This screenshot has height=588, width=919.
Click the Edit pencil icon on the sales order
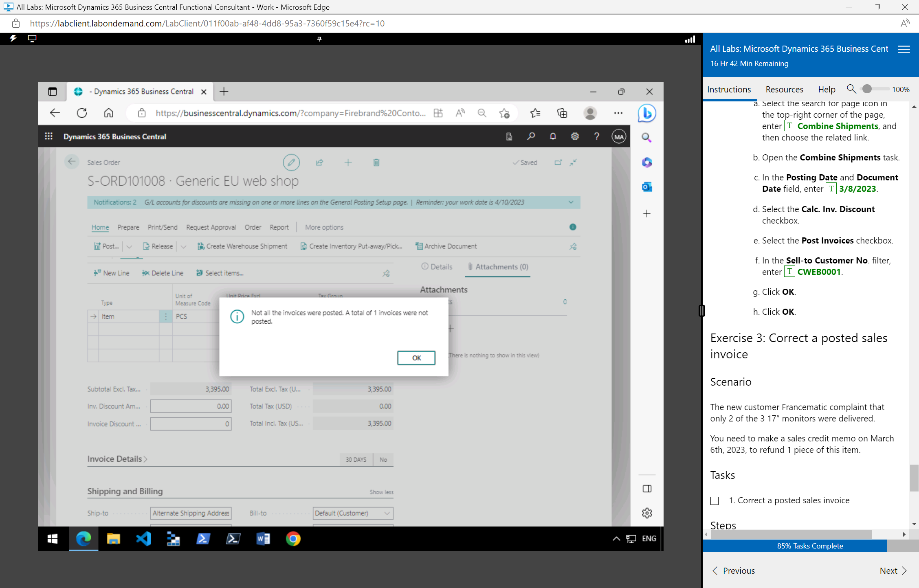point(291,162)
